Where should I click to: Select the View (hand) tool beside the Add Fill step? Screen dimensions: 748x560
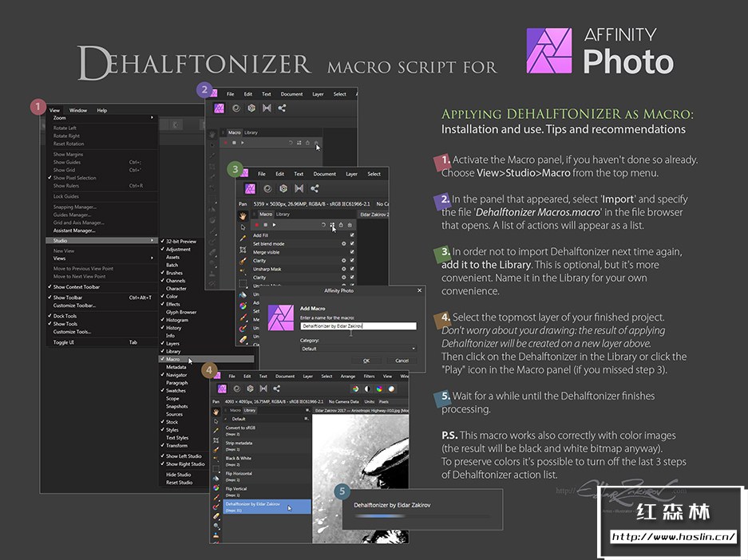click(x=243, y=216)
